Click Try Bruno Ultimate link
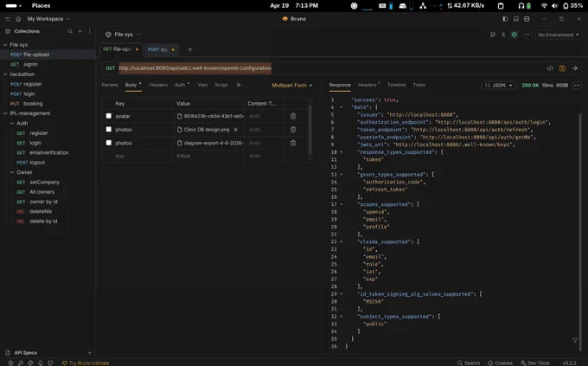This screenshot has height=366, width=588. 86,363
